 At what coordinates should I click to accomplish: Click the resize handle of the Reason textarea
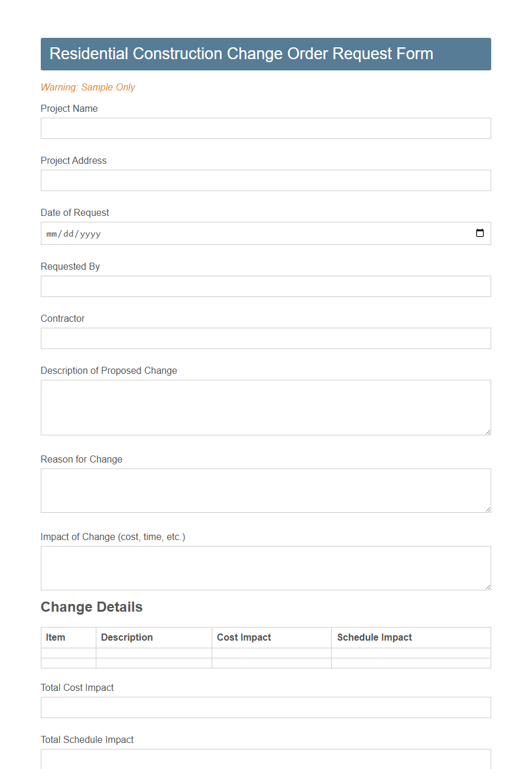tap(488, 510)
